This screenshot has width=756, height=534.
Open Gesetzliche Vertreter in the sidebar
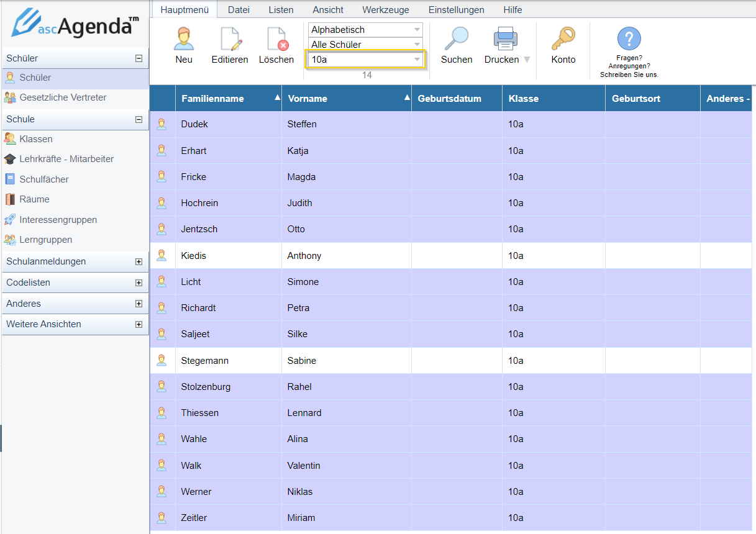click(x=63, y=97)
